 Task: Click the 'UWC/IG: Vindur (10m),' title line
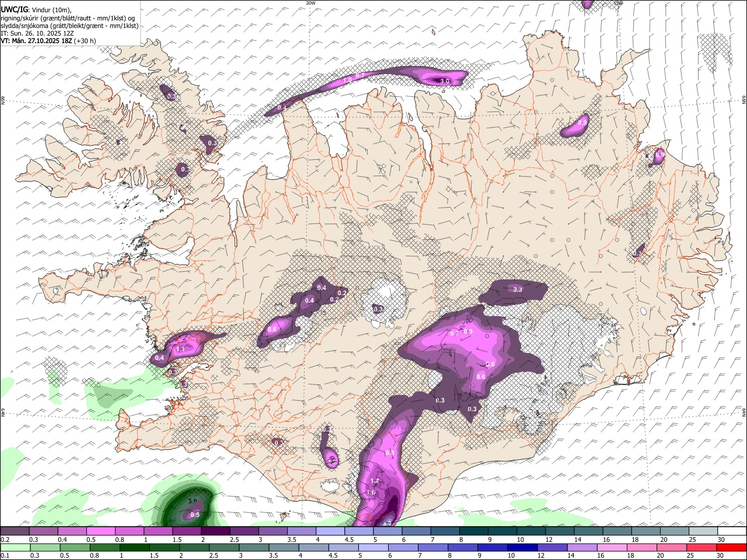36,9
